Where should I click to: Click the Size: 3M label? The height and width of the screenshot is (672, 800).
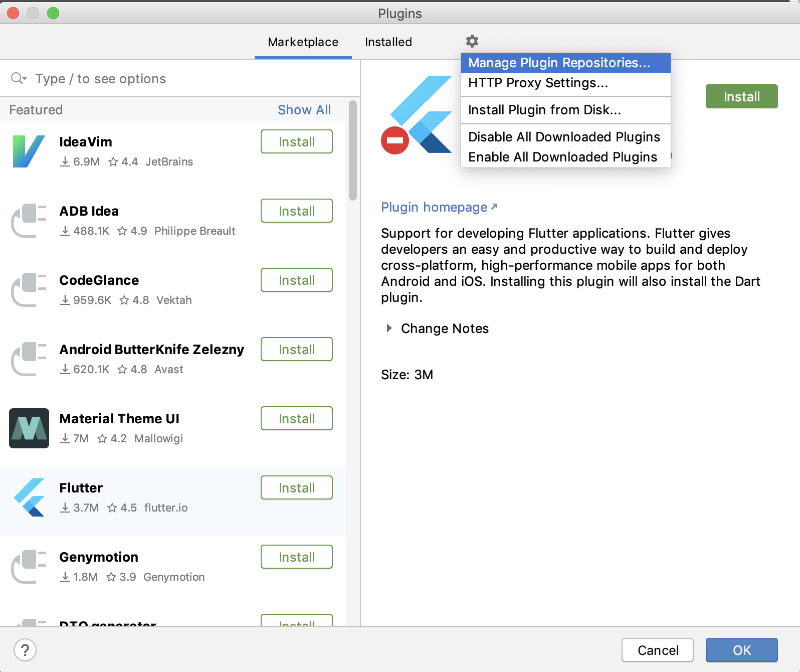point(407,375)
